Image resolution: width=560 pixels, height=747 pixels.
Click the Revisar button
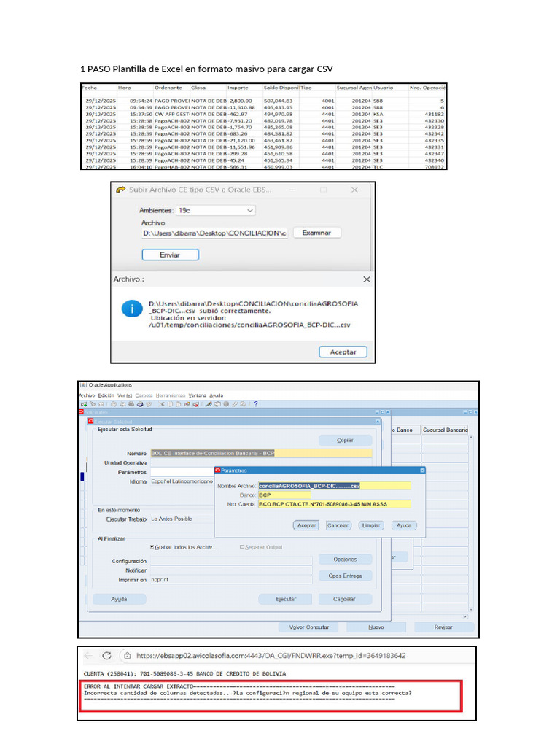coord(443,627)
